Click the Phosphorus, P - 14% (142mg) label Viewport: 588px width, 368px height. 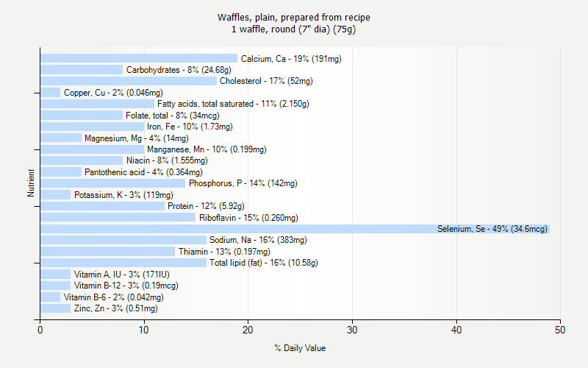tap(243, 183)
